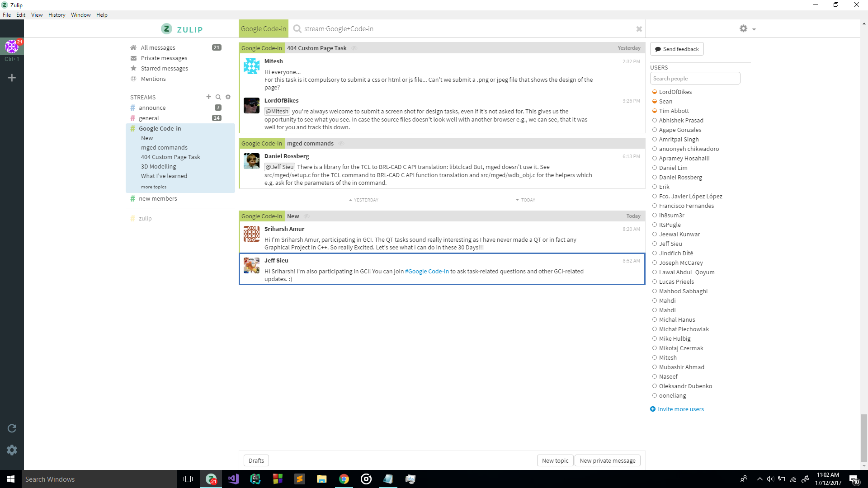Open the History menu
Image resolution: width=868 pixels, height=488 pixels.
point(57,15)
